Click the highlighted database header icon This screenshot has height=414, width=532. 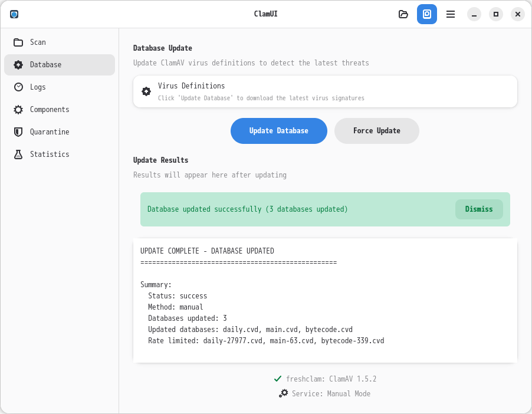pos(427,14)
